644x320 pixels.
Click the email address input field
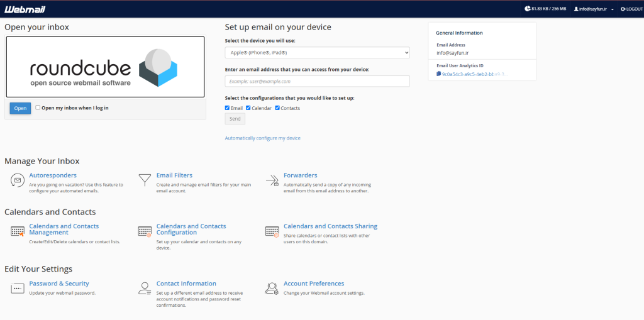(x=317, y=81)
